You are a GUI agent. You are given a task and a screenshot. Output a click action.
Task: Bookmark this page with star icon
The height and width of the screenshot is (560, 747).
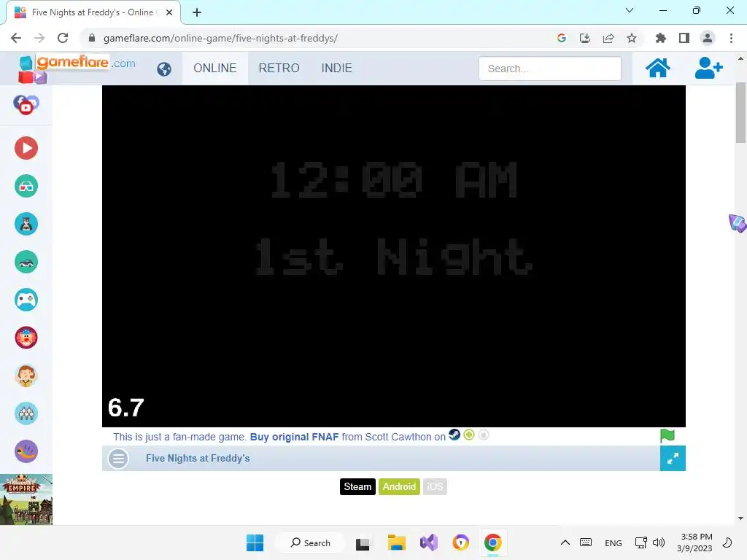tap(632, 38)
